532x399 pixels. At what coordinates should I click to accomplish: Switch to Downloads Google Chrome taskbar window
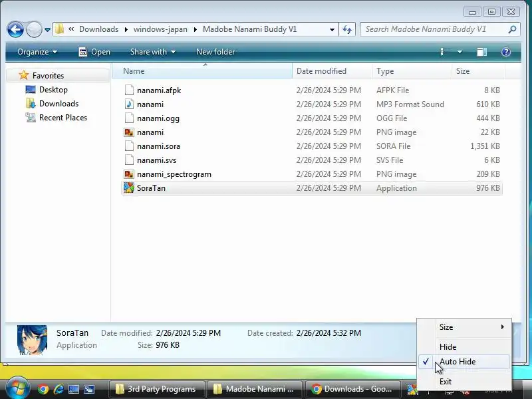[x=353, y=389]
